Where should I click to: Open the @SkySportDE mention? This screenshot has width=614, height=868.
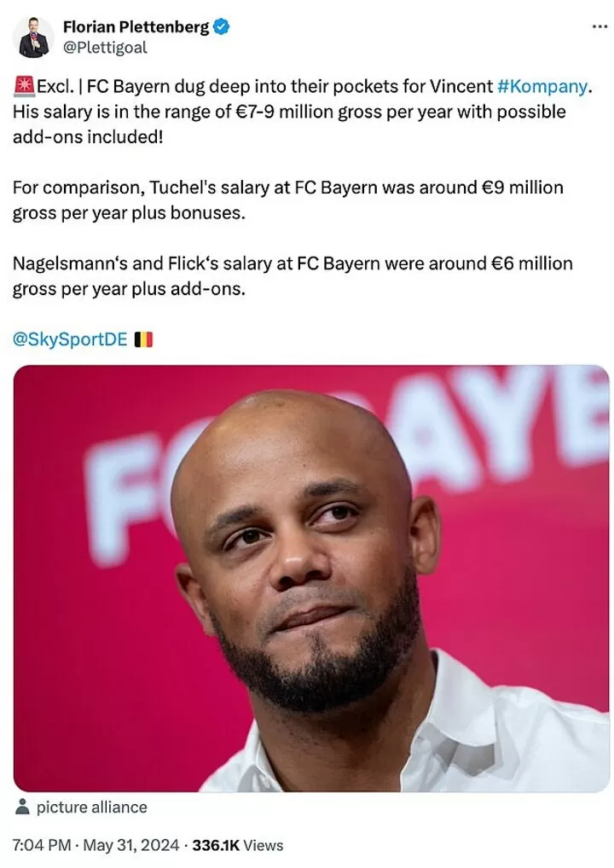[70, 339]
